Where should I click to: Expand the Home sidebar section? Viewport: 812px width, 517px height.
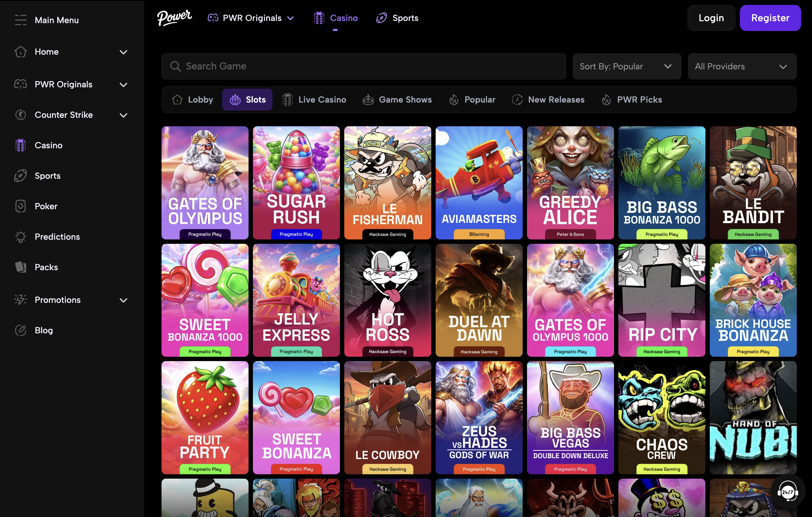point(123,52)
